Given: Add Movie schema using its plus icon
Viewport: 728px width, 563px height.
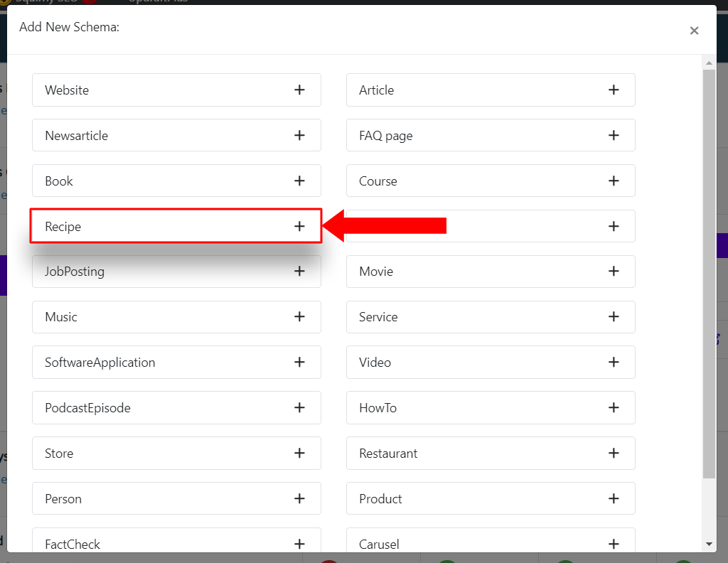Looking at the screenshot, I should point(614,271).
